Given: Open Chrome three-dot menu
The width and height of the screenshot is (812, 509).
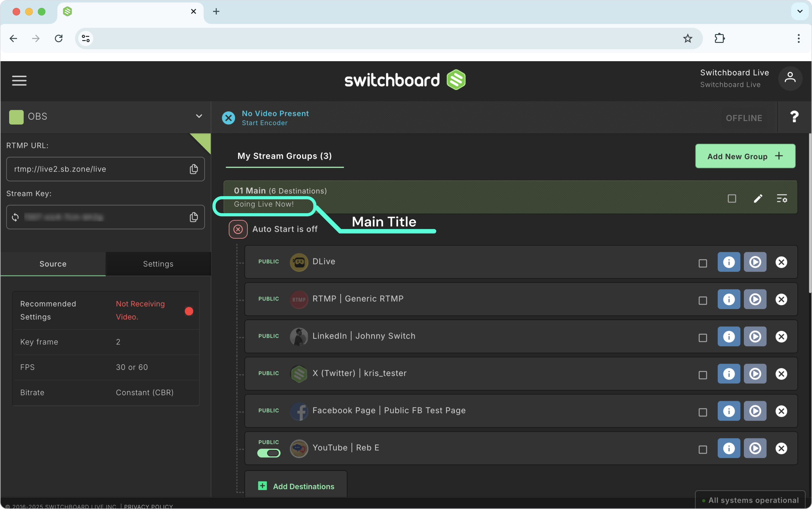Looking at the screenshot, I should [798, 38].
